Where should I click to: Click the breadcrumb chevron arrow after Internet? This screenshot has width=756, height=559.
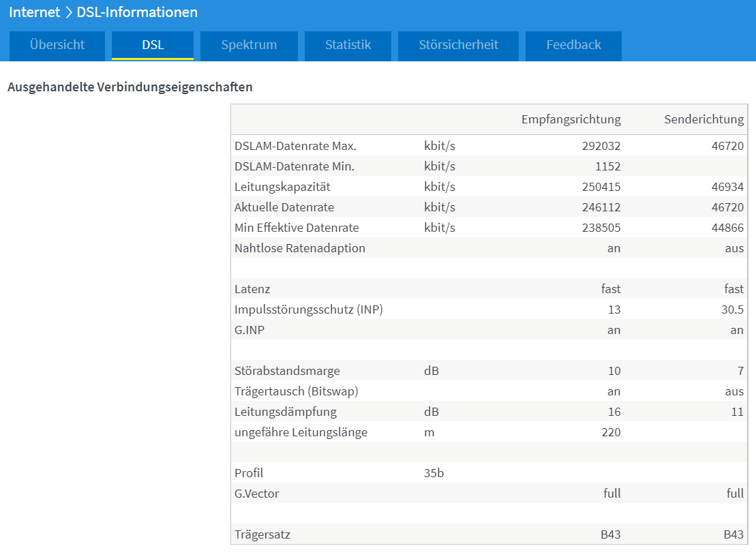coord(68,12)
